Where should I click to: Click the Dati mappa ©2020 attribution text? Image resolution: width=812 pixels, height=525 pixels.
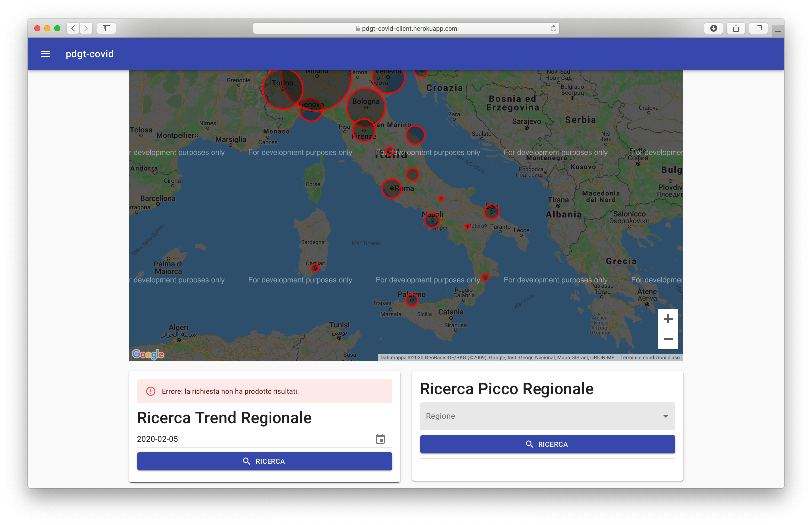tap(498, 358)
